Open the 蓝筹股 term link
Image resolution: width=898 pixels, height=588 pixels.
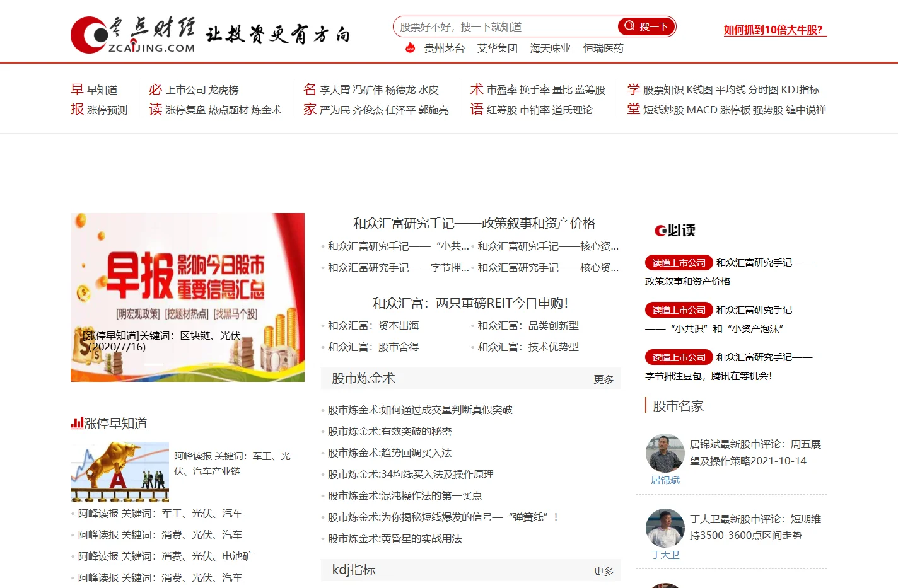pyautogui.click(x=590, y=90)
